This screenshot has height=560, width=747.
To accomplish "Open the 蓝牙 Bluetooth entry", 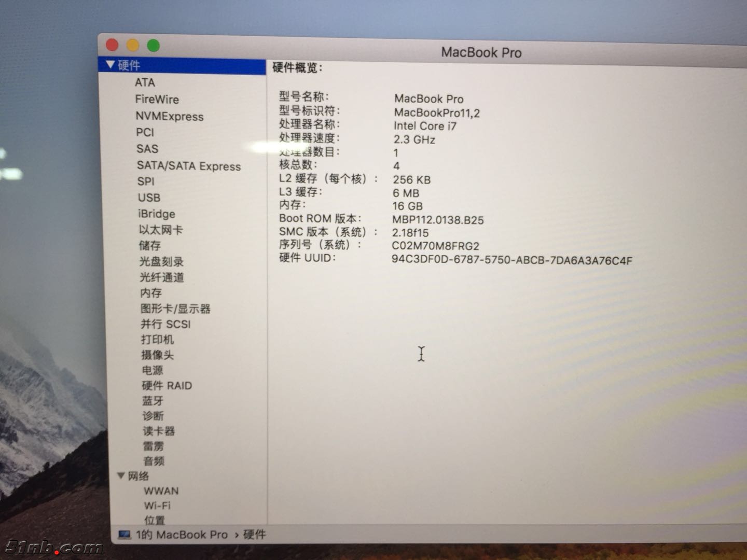I will point(153,401).
